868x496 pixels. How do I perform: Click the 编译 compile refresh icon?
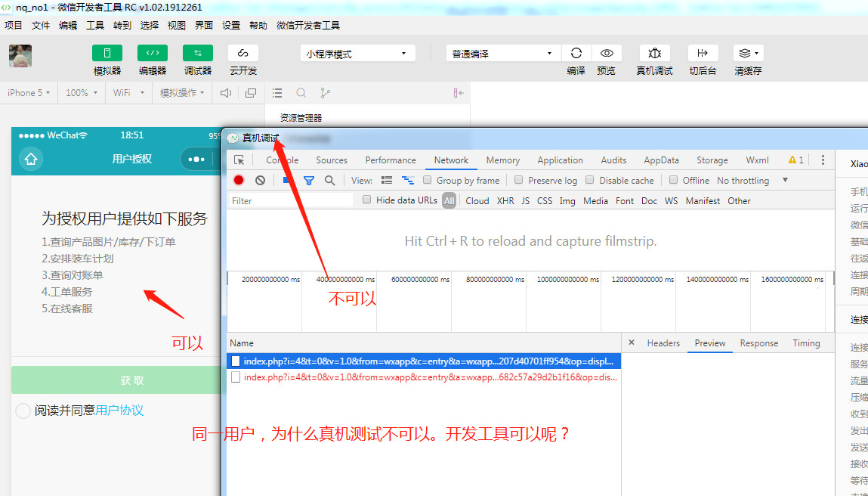point(576,53)
